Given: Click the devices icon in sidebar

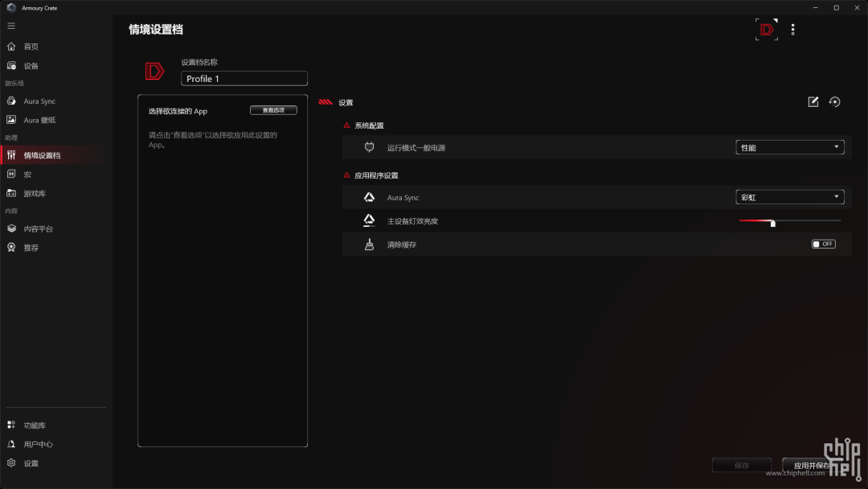Looking at the screenshot, I should point(11,65).
